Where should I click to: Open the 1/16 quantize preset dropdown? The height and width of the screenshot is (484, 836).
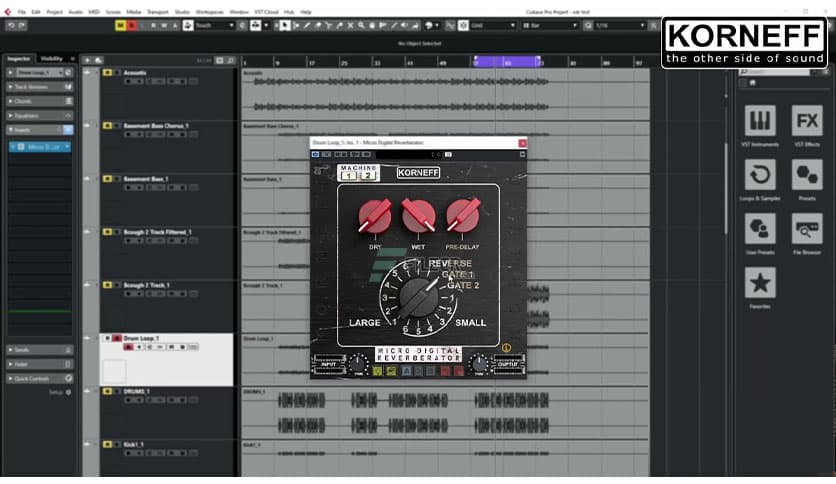620,25
